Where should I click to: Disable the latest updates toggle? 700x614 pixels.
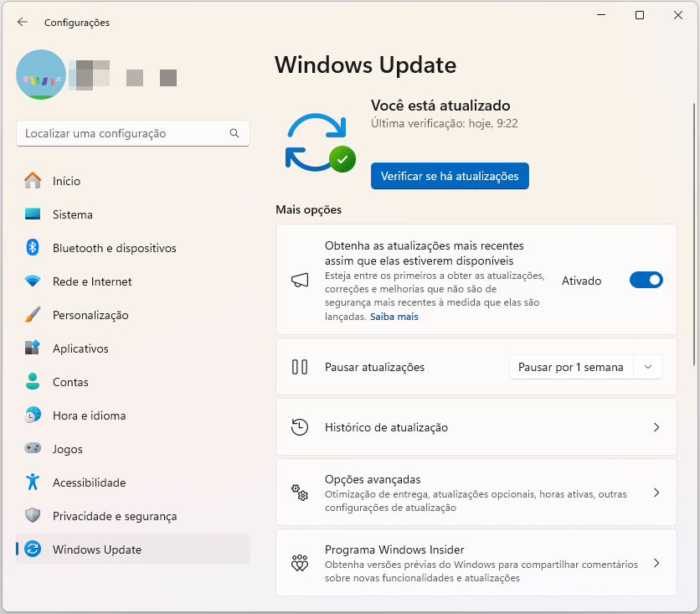[x=646, y=280]
